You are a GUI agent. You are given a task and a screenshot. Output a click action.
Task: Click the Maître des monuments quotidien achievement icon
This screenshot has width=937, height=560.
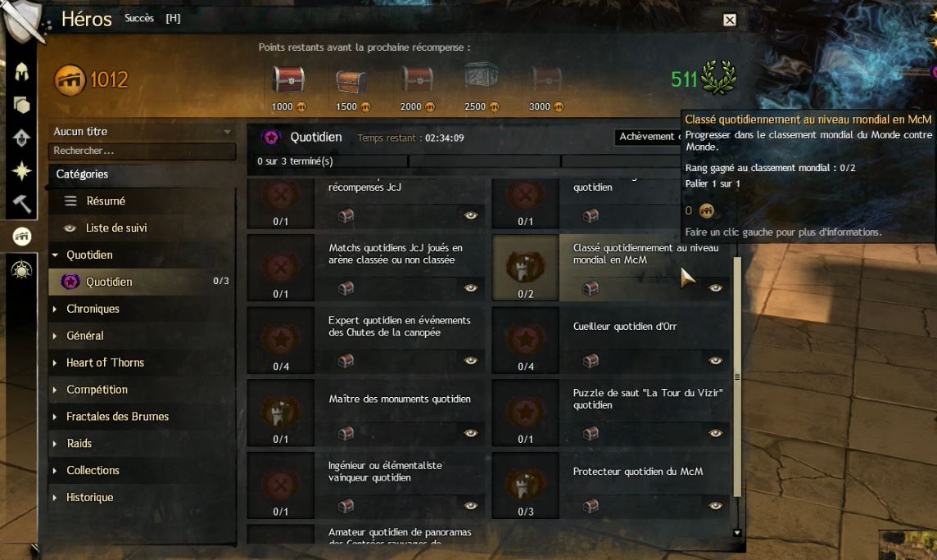[280, 412]
